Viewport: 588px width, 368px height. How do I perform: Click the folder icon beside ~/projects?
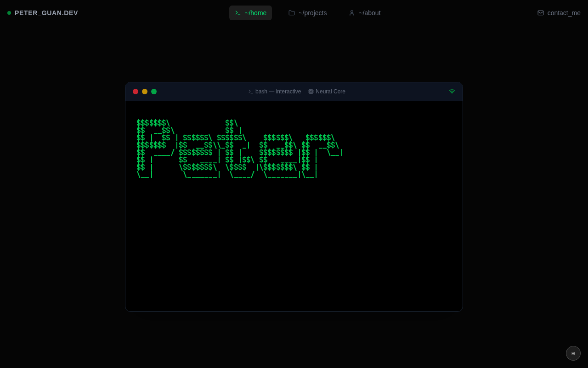tap(292, 13)
